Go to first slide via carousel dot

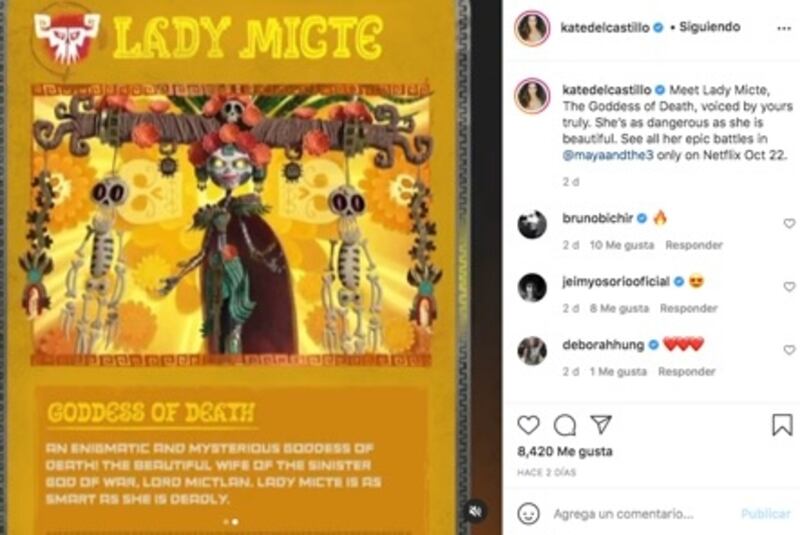click(226, 522)
